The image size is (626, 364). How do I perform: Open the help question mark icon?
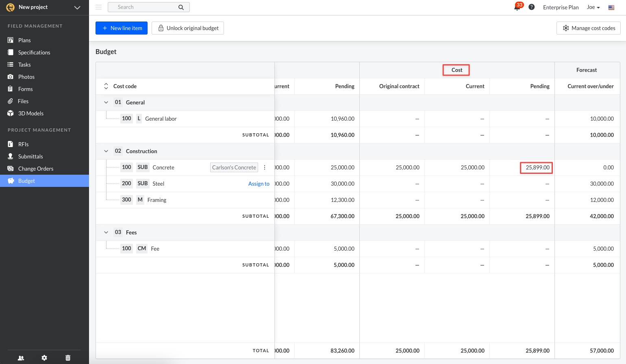point(531,7)
